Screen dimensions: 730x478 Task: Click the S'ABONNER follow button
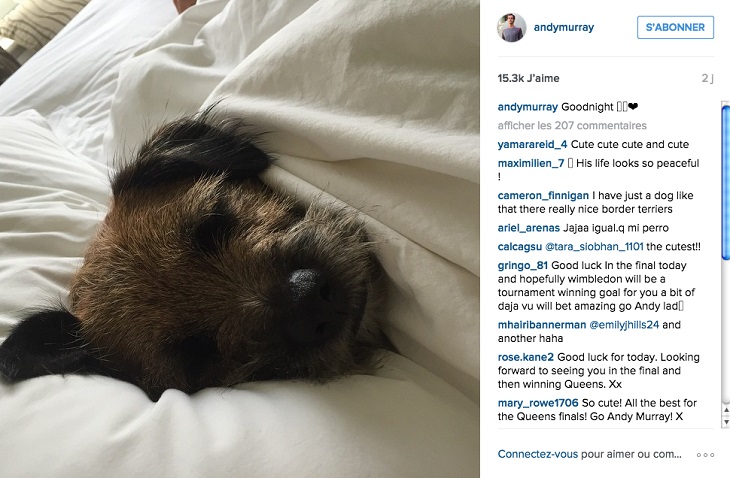(x=675, y=27)
